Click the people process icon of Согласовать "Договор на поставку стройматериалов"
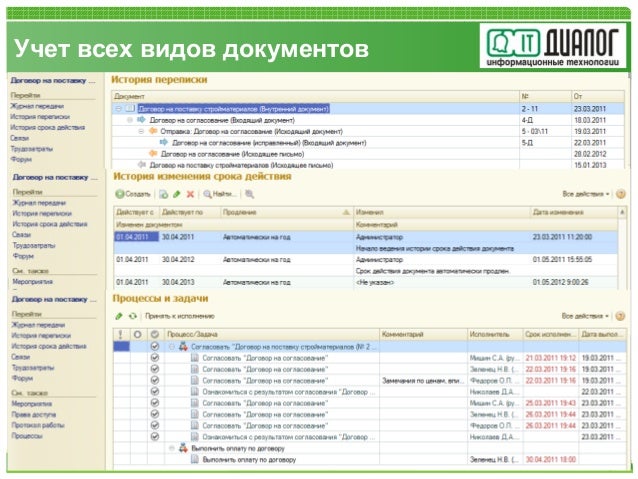The height and width of the screenshot is (479, 638). pyautogui.click(x=184, y=347)
